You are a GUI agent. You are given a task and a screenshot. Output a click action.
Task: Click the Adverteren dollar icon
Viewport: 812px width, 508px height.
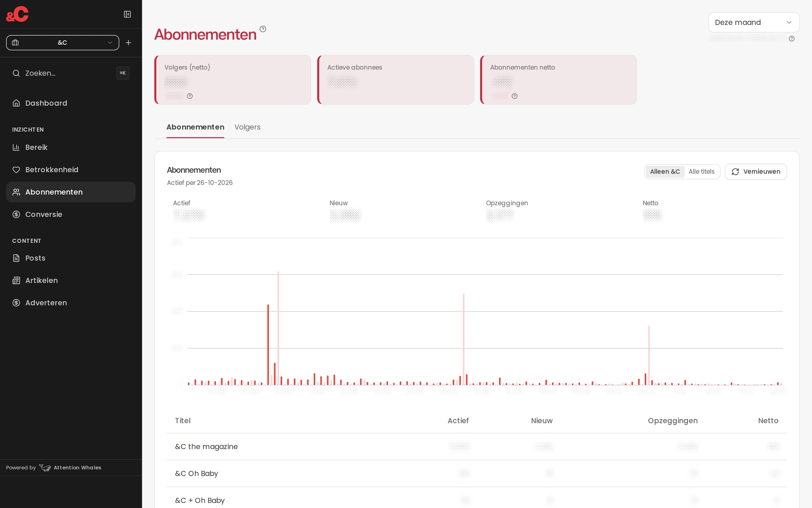point(16,303)
